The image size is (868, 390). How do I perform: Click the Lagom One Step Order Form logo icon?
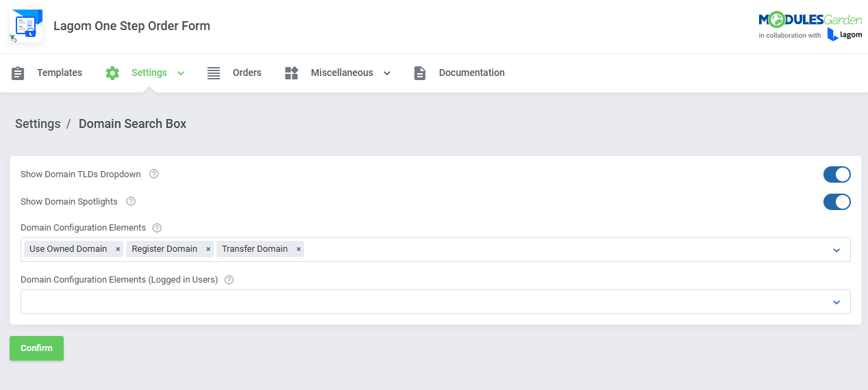pos(26,27)
